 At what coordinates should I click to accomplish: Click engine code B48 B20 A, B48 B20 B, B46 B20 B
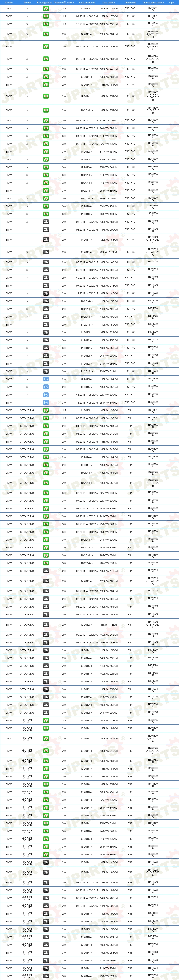point(153,96)
